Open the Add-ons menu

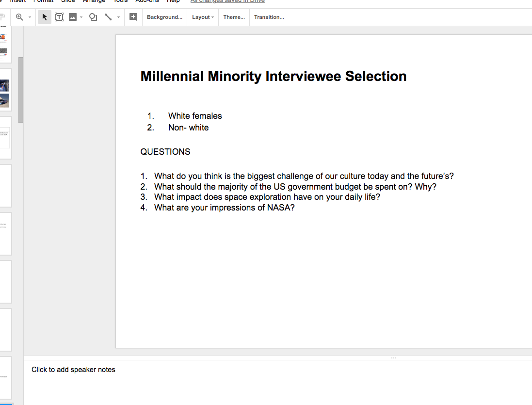[x=147, y=1]
